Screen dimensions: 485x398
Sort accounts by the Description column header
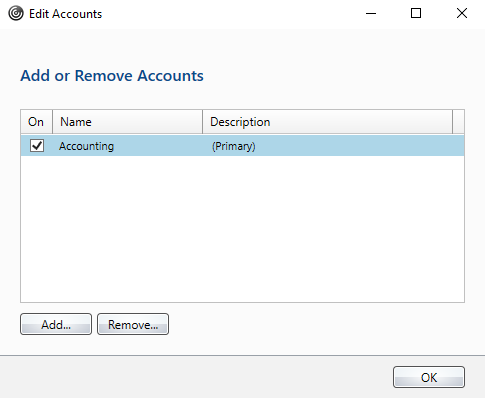(327, 122)
